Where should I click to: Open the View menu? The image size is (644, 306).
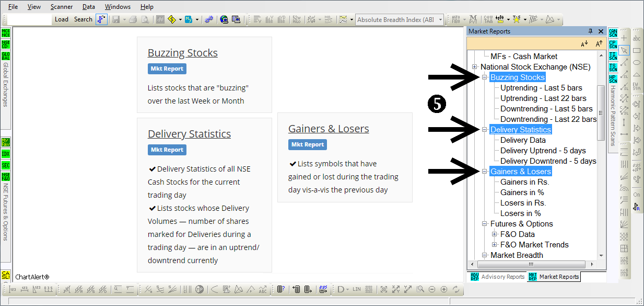[x=34, y=7]
